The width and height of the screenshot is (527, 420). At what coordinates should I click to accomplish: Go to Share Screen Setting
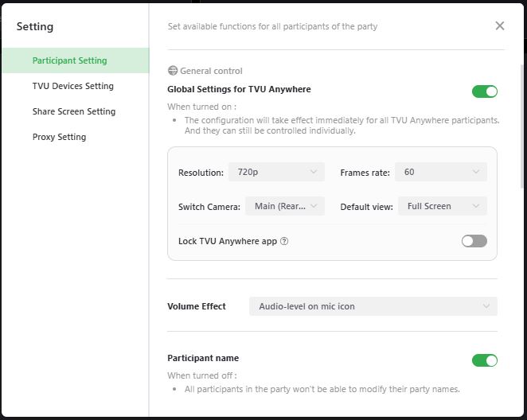point(74,111)
